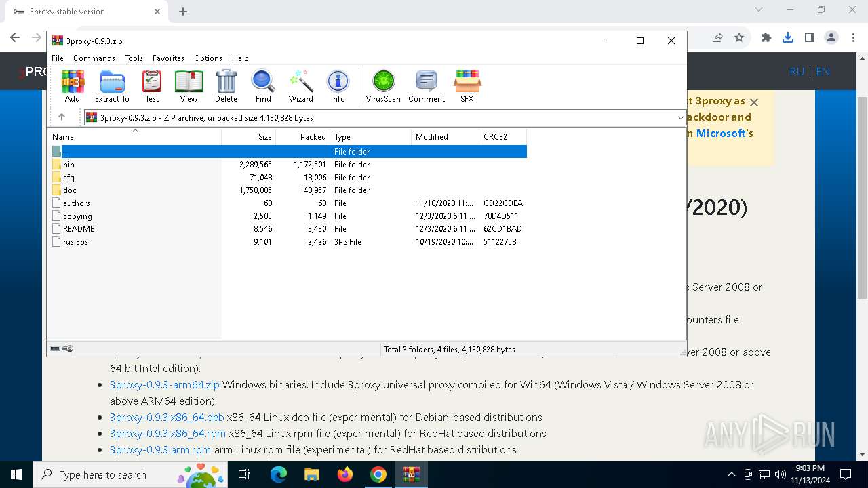Viewport: 868px width, 488px height.
Task: Sort list by Size column header
Action: point(248,136)
